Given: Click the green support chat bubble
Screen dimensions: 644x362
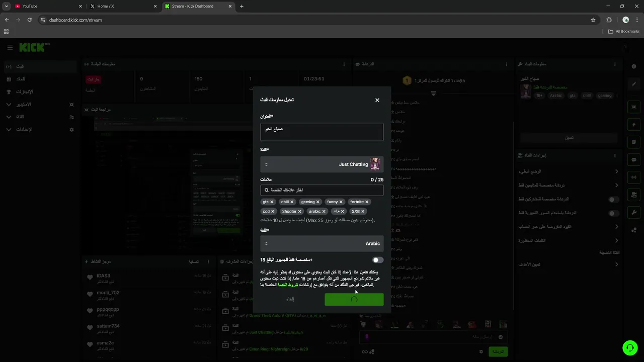Looking at the screenshot, I should [x=629, y=347].
